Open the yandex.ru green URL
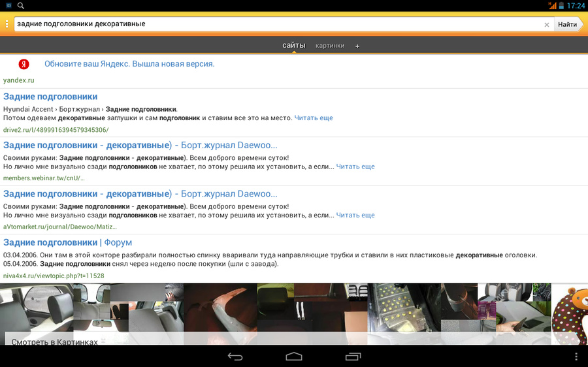 click(x=19, y=80)
